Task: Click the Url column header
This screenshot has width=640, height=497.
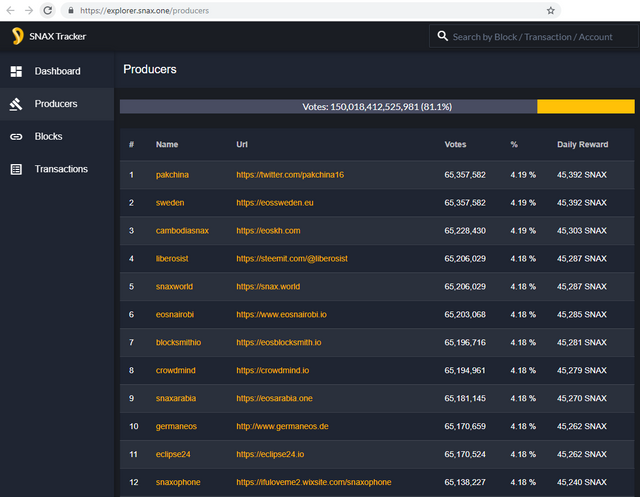Action: click(242, 144)
